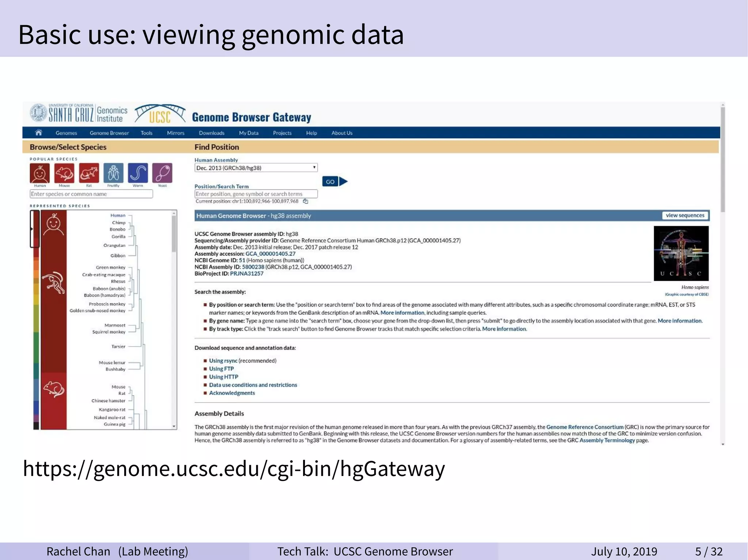This screenshot has width=748, height=560.
Task: Select Chimp in the species tree
Action: click(119, 223)
